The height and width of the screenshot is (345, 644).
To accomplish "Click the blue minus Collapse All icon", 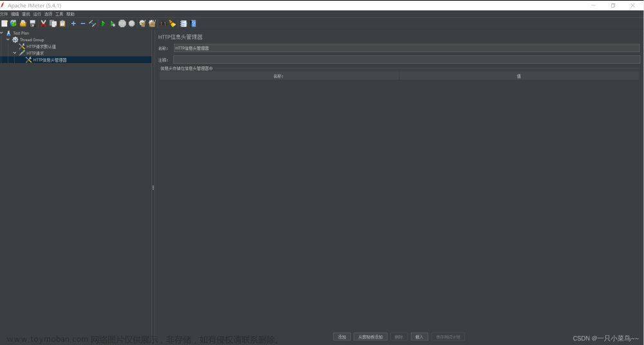I will coord(82,23).
